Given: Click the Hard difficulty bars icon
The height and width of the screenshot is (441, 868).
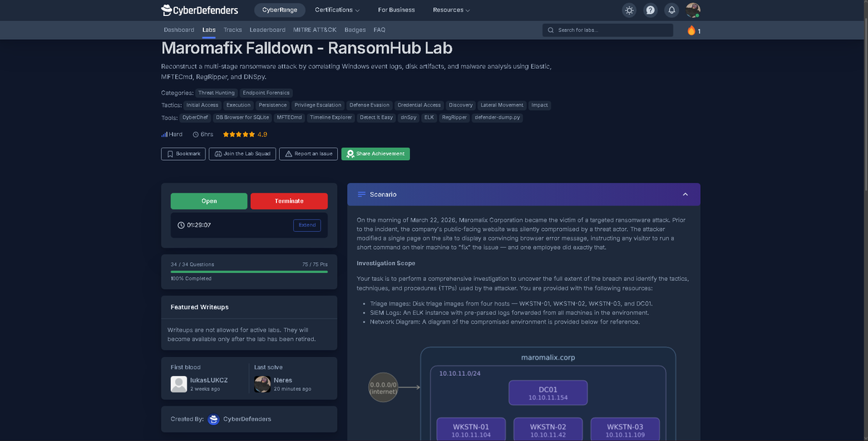Looking at the screenshot, I should tap(164, 134).
